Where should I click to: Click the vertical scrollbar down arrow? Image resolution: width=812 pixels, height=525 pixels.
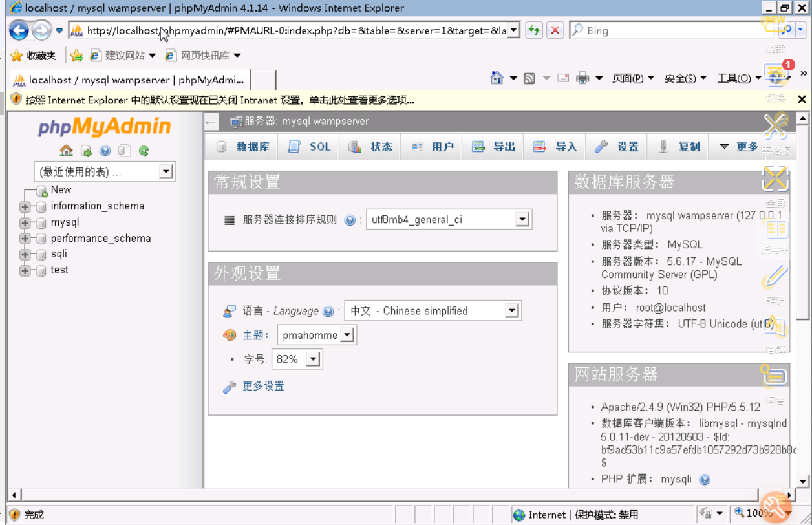pyautogui.click(x=802, y=481)
